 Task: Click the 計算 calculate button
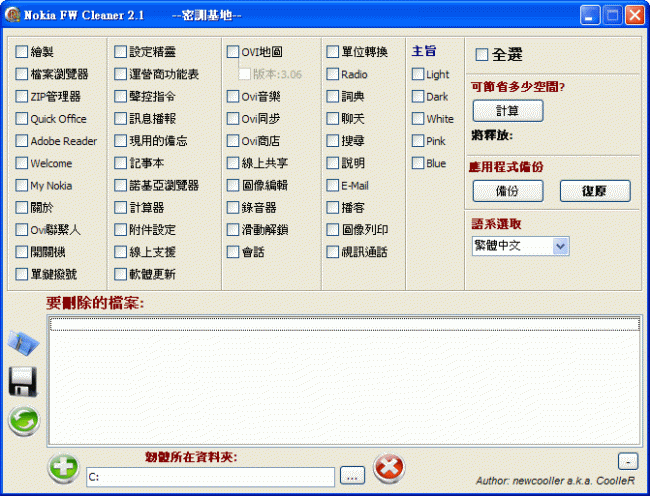point(507,110)
